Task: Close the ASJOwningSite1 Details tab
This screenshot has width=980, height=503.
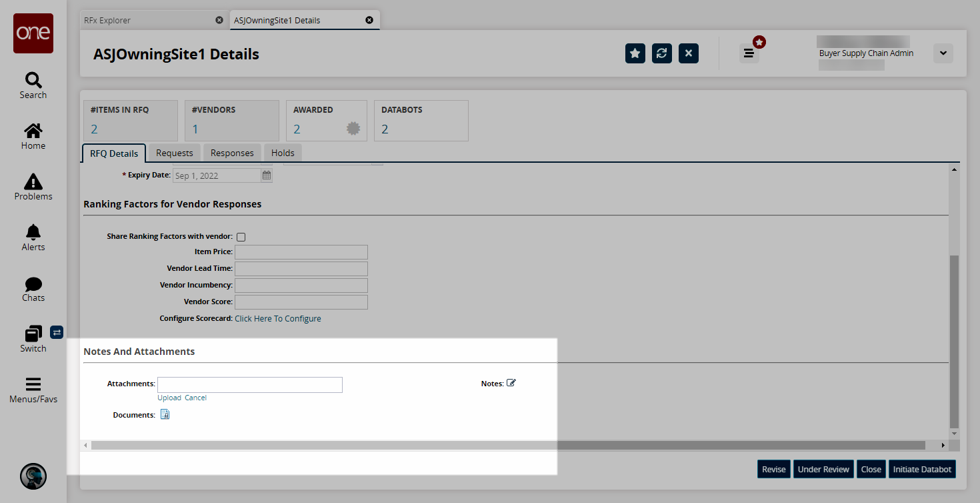Action: point(369,20)
